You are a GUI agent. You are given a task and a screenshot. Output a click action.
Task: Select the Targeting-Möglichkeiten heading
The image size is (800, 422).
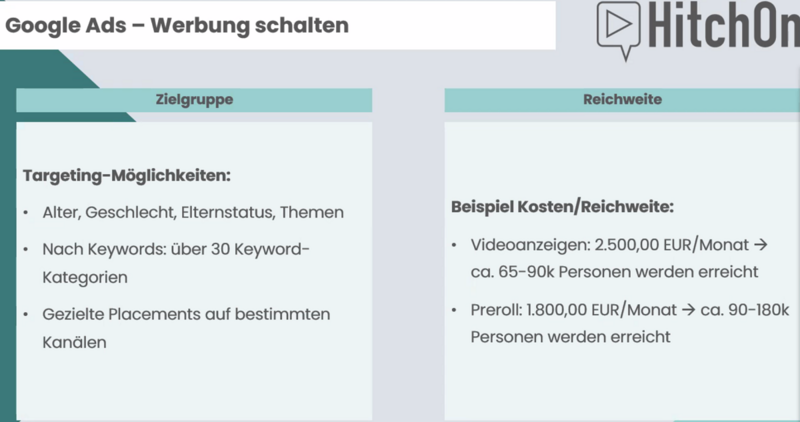pyautogui.click(x=127, y=176)
